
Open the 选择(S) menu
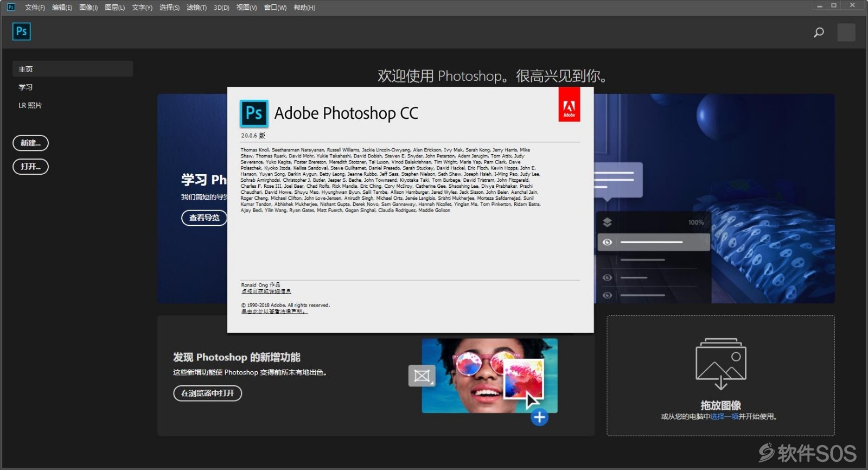(x=169, y=8)
